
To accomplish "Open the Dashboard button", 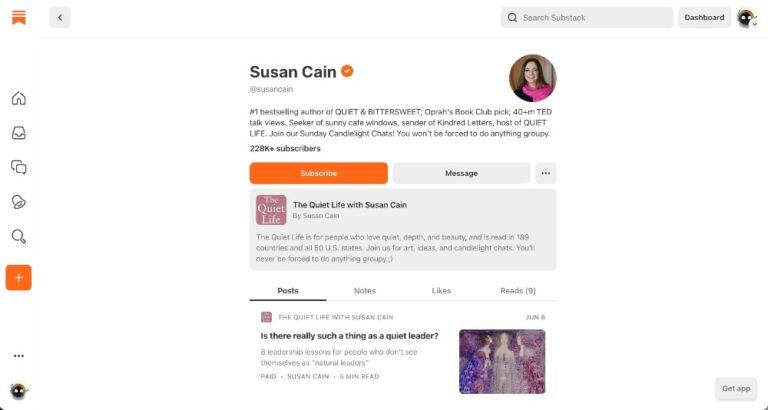I will pos(704,17).
